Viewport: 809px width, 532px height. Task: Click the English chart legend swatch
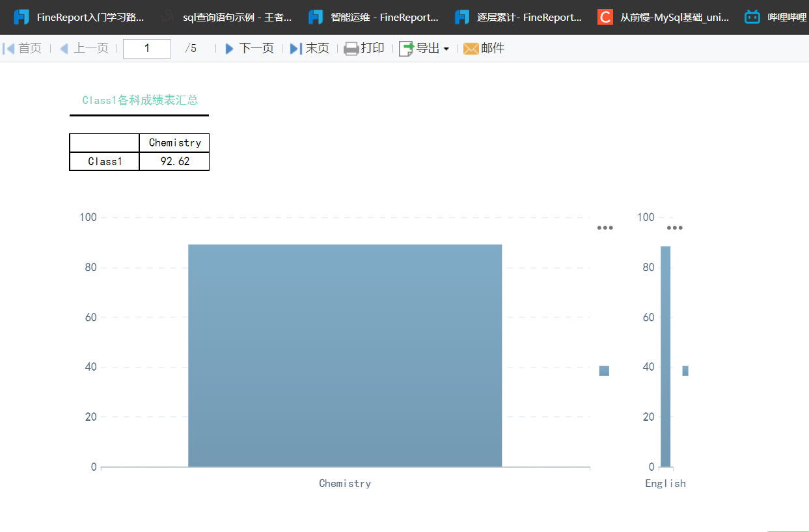[x=685, y=371]
